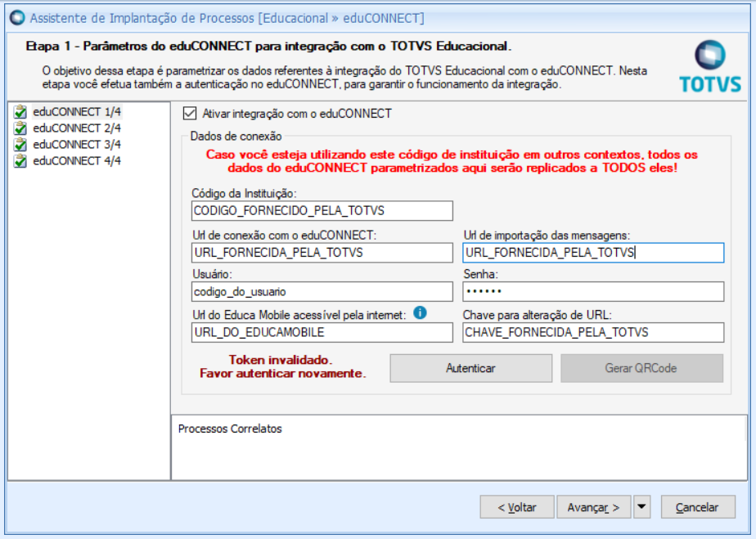Click the Senha password field
This screenshot has height=539, width=756.
tap(593, 292)
